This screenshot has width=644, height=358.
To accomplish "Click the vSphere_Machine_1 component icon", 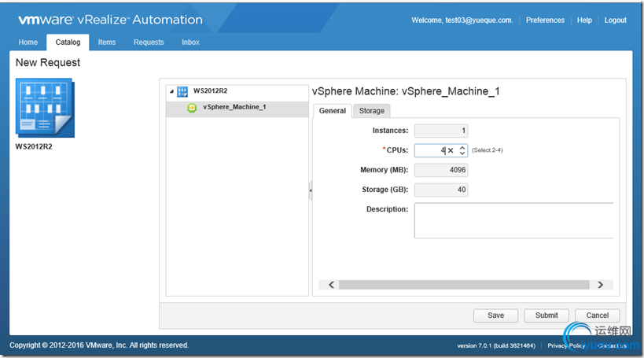I will [192, 108].
